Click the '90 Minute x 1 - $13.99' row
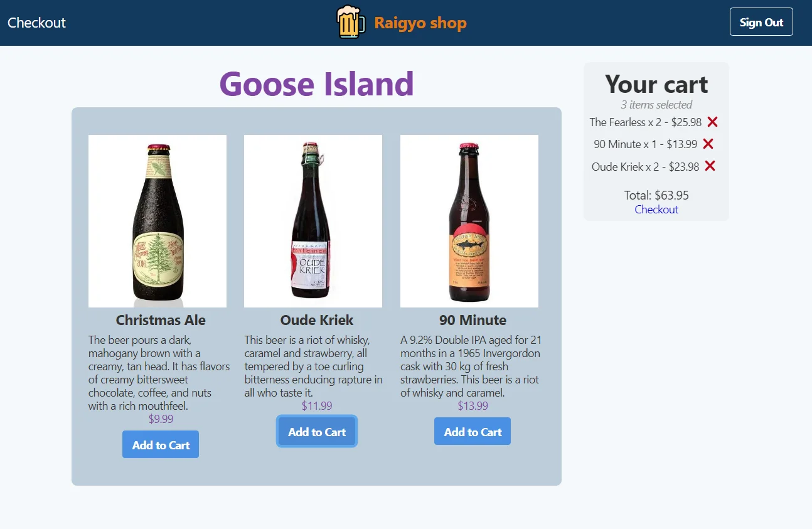 pyautogui.click(x=646, y=144)
